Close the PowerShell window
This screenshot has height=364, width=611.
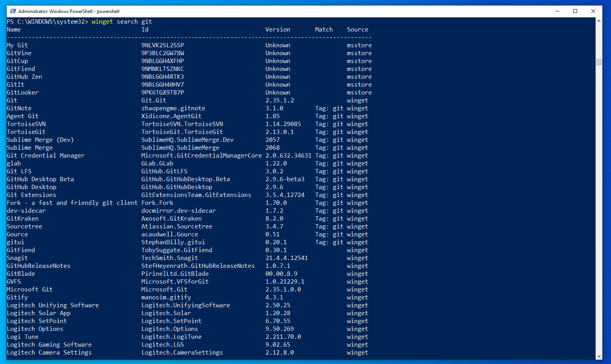coord(593,11)
